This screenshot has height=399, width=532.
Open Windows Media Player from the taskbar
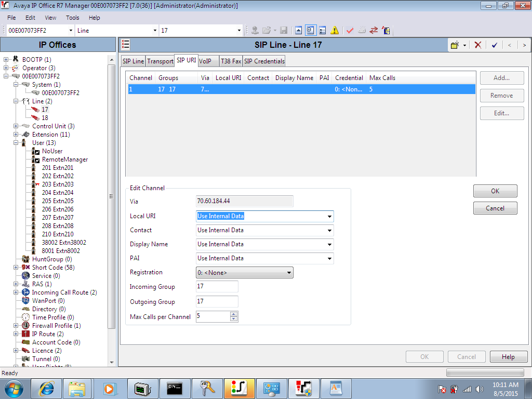tap(110, 389)
